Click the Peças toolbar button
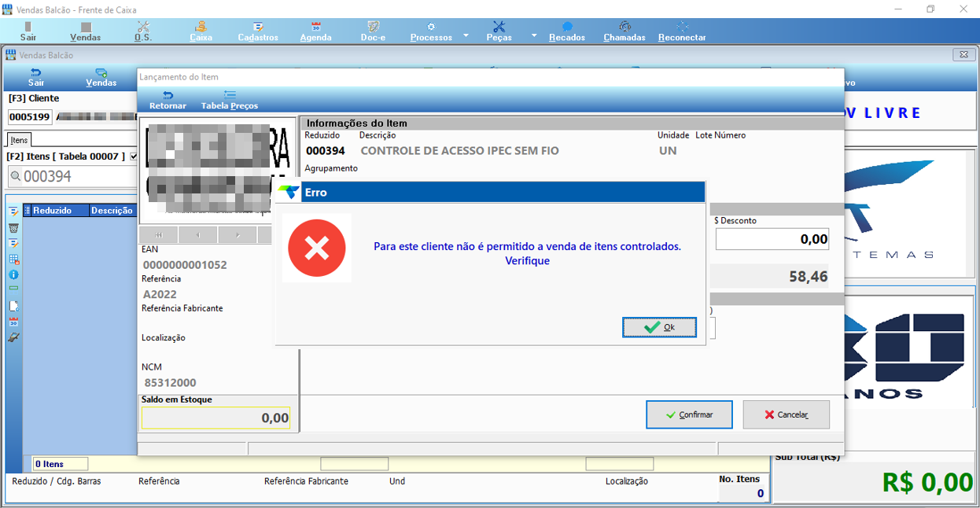 click(x=499, y=31)
